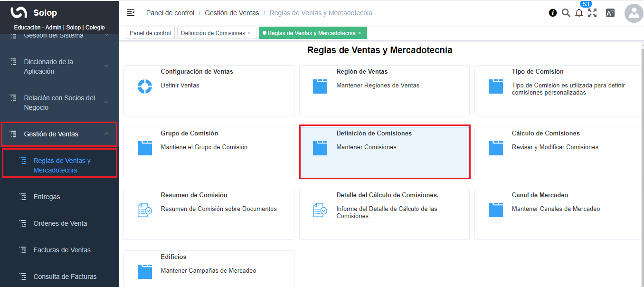Click the language translation icon
The height and width of the screenshot is (287, 644).
pyautogui.click(x=610, y=13)
